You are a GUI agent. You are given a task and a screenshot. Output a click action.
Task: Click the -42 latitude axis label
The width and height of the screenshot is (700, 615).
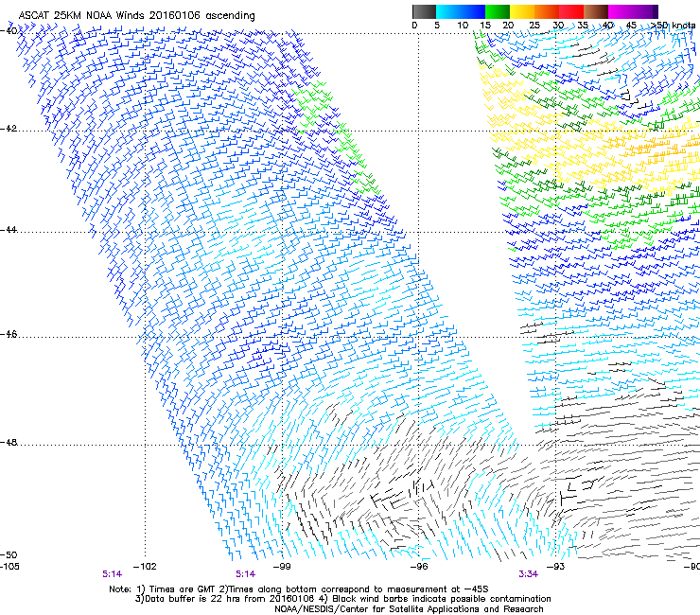(x=9, y=128)
